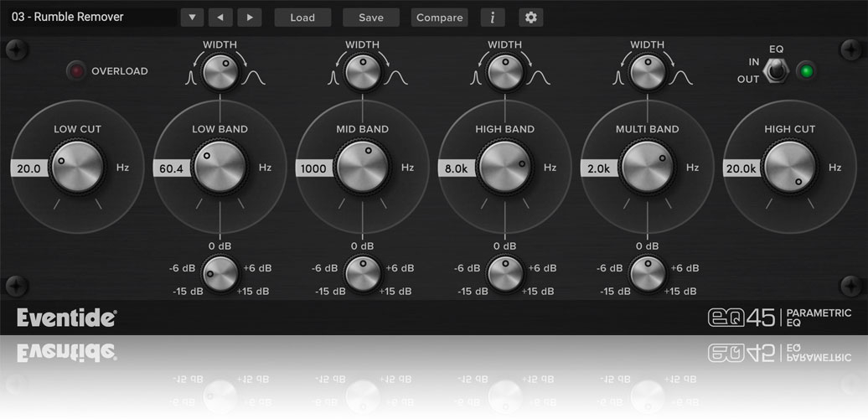
Task: Select the Low Band 60.4 Hz value field
Action: [x=172, y=168]
